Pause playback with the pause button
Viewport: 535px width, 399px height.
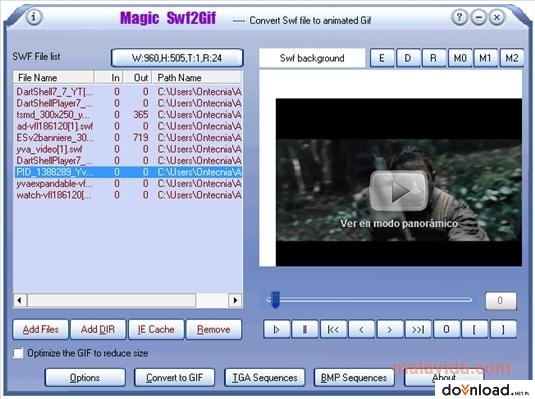coord(305,329)
